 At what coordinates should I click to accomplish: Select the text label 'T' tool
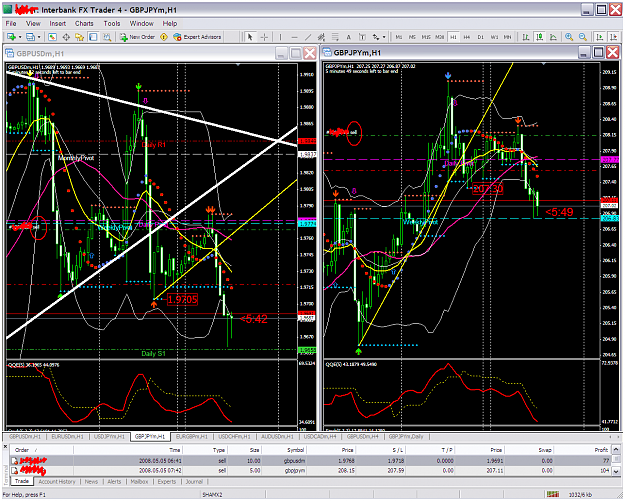pos(362,37)
